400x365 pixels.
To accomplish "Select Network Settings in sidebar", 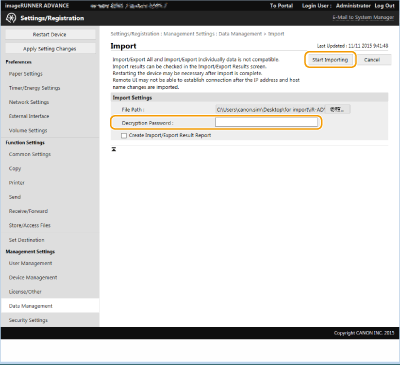I will [x=29, y=102].
